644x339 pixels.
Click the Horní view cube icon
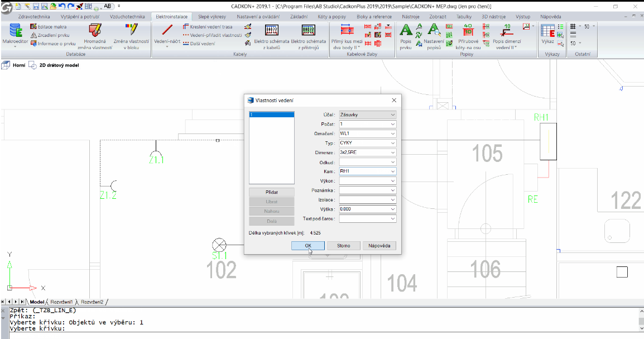point(6,65)
